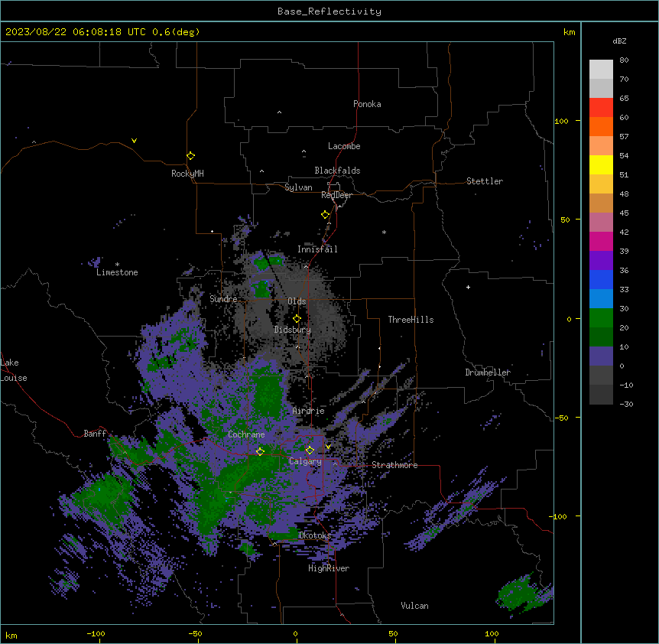Click the magenta 39 dBZ legend color
Image resolution: width=659 pixels, height=644 pixels.
click(601, 241)
